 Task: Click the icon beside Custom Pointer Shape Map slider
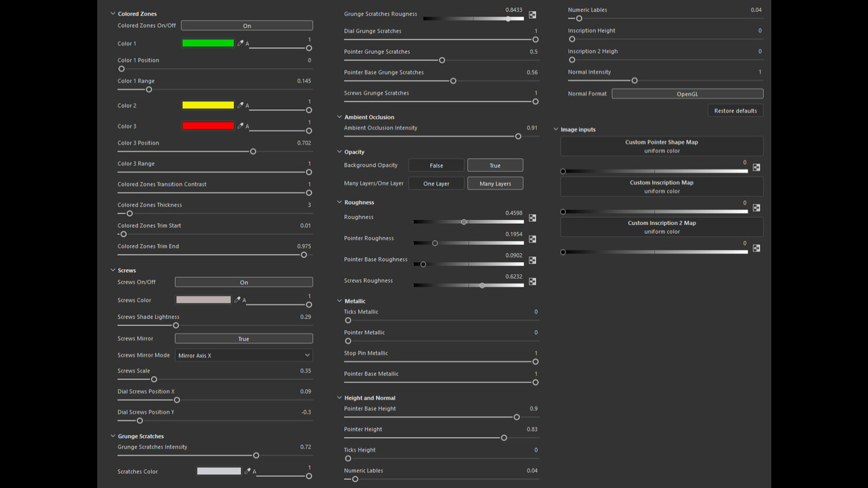click(x=756, y=168)
